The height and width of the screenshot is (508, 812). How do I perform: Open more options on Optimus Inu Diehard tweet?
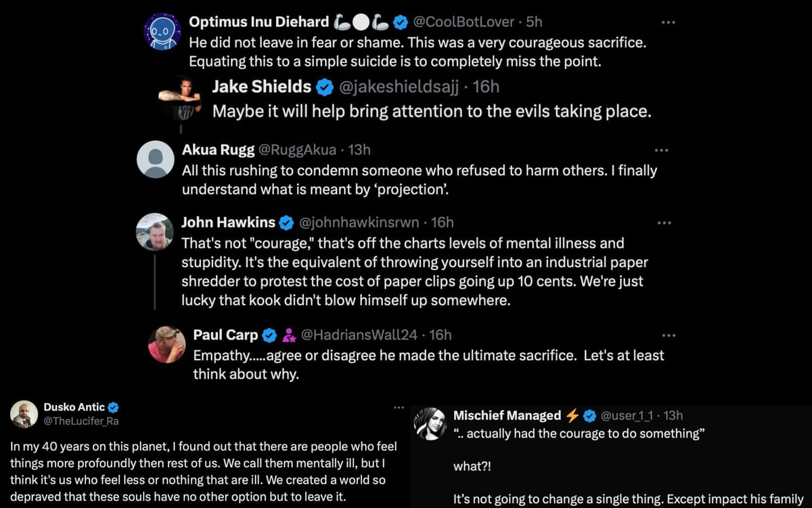coord(669,22)
